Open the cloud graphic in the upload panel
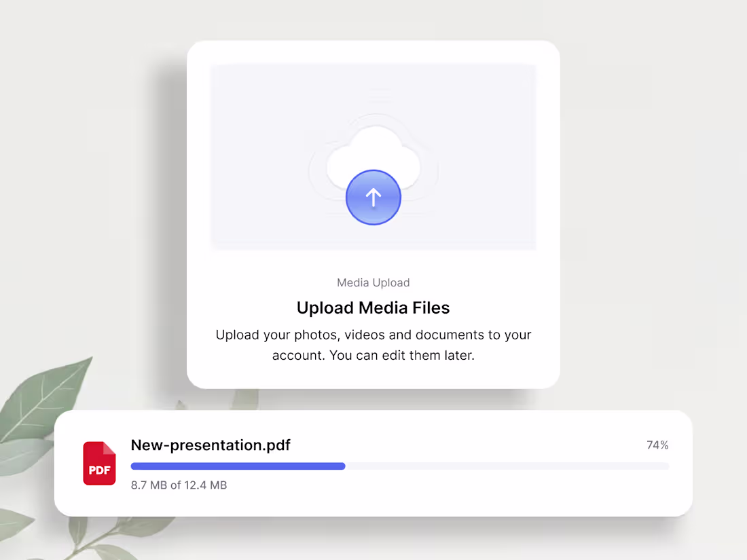Viewport: 747px width, 560px height. [x=373, y=153]
